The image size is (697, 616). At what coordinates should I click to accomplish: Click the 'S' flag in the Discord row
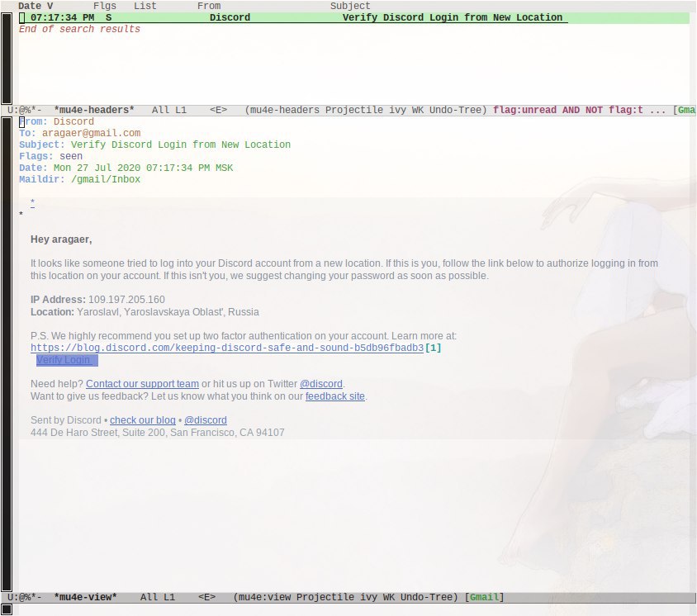tap(109, 17)
